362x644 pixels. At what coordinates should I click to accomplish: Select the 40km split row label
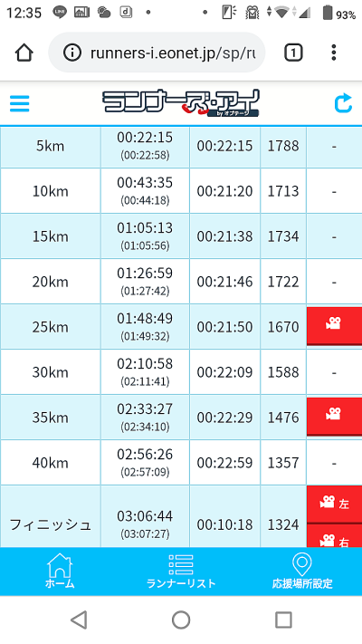click(x=50, y=463)
